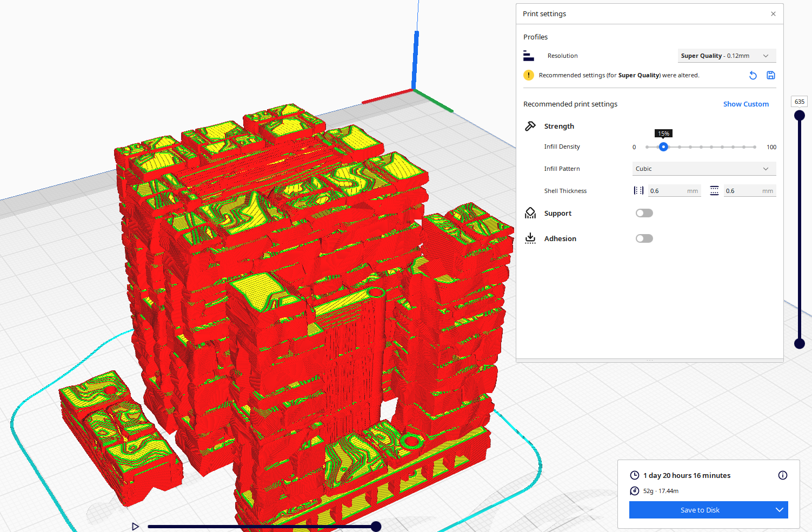Screen dimensions: 812x532
Task: Click the Infill Density slider handle at 15%
Action: pyautogui.click(x=663, y=147)
